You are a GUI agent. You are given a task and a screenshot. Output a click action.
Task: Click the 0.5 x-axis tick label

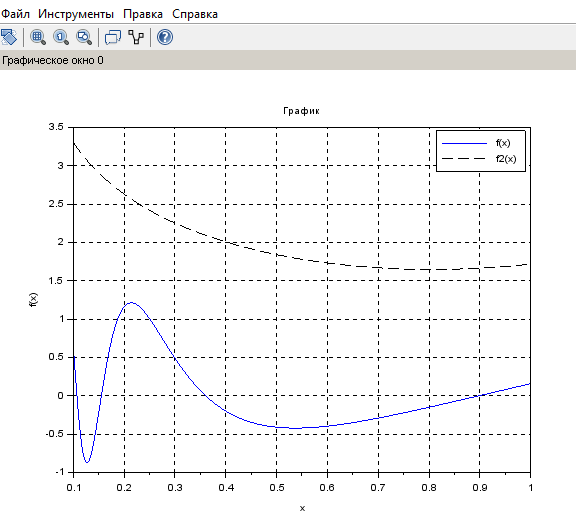point(277,488)
